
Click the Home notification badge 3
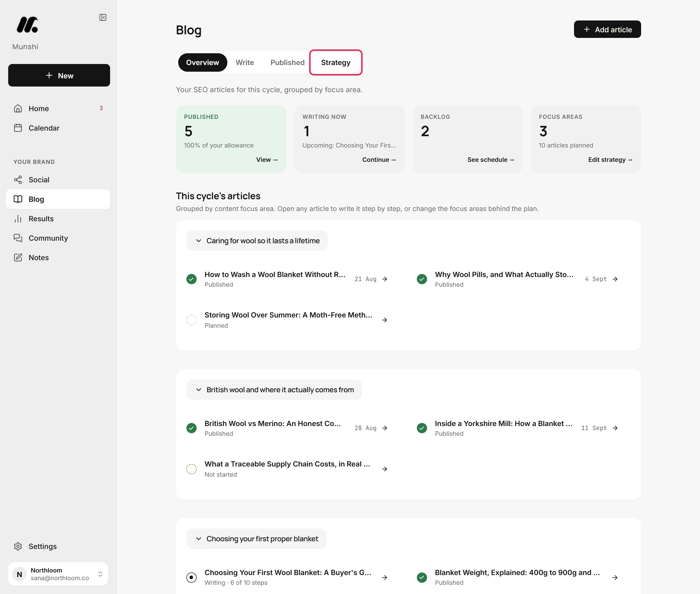[x=101, y=108]
